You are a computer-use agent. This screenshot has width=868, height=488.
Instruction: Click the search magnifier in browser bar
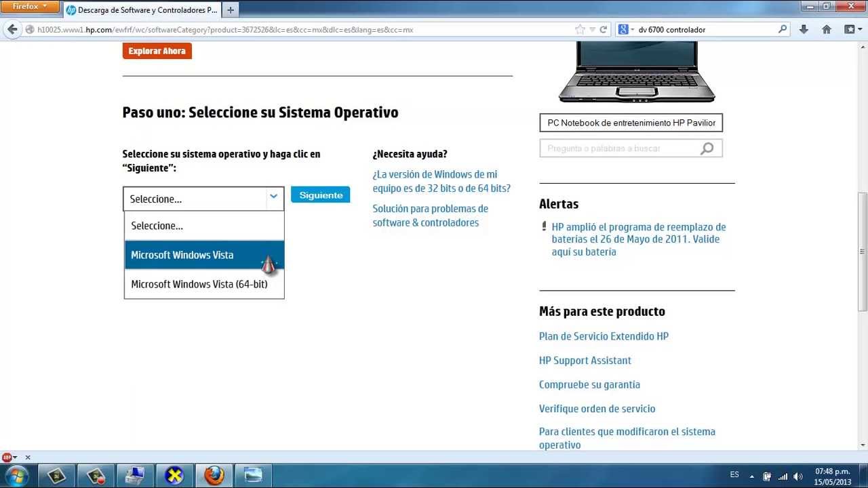tap(783, 30)
